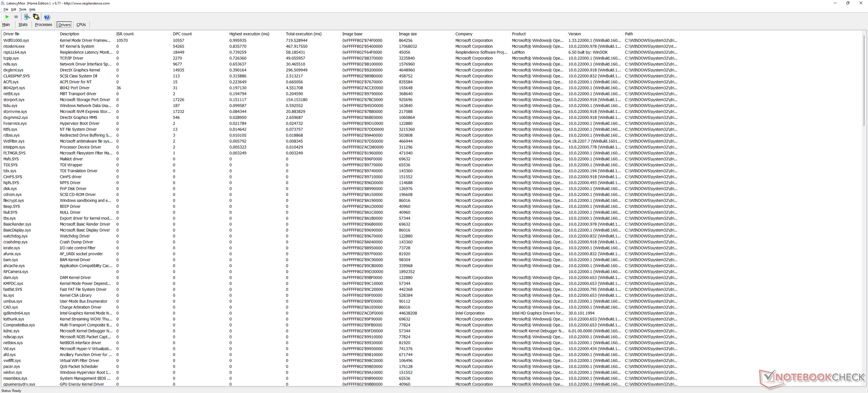
Task: Select the igdkmdn64.sys driver entry
Action: [x=16, y=313]
